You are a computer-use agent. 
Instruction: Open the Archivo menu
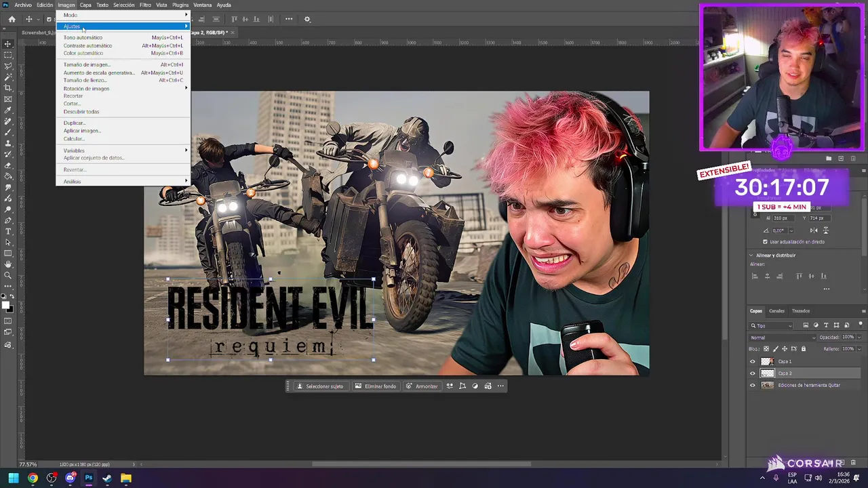point(23,5)
